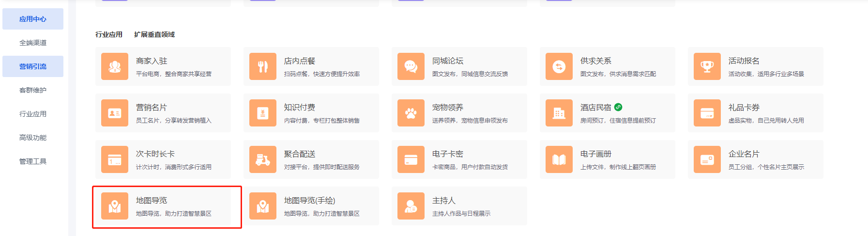Open the 营销名片 title link
This screenshot has width=868, height=236.
152,108
